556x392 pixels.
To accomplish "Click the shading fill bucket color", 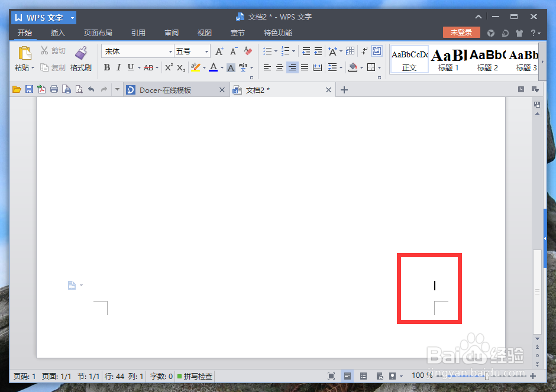I will [353, 67].
